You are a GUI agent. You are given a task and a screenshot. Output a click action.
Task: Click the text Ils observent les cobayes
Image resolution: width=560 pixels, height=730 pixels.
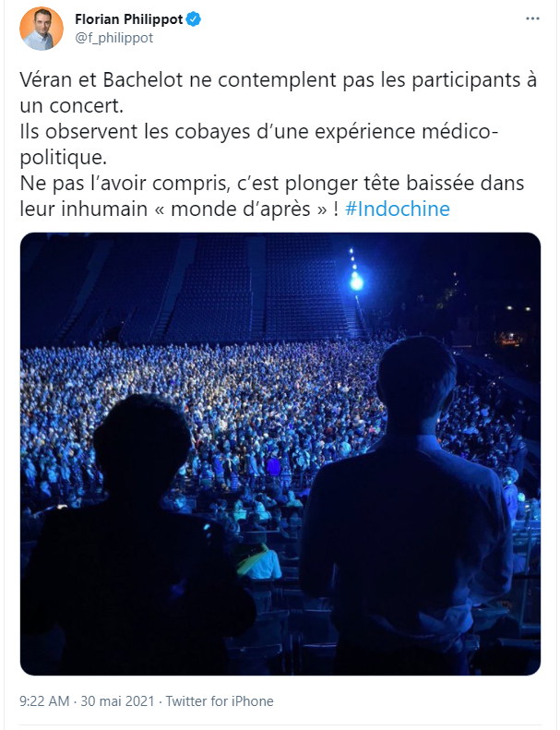(x=135, y=132)
